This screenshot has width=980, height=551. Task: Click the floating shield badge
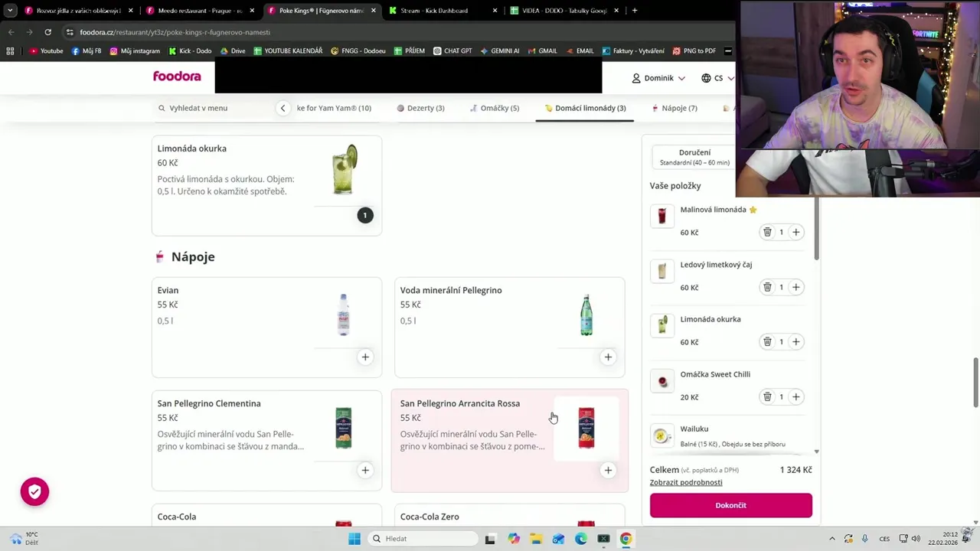coord(34,492)
